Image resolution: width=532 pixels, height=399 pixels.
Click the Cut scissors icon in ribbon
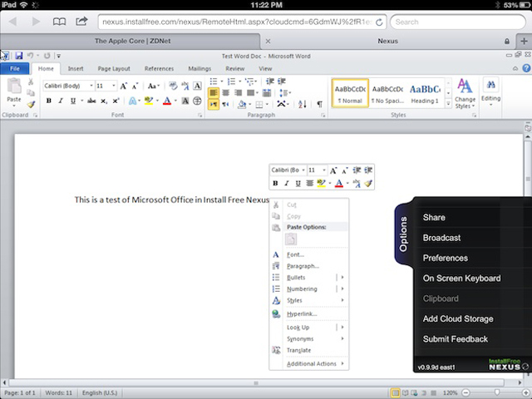point(31,81)
